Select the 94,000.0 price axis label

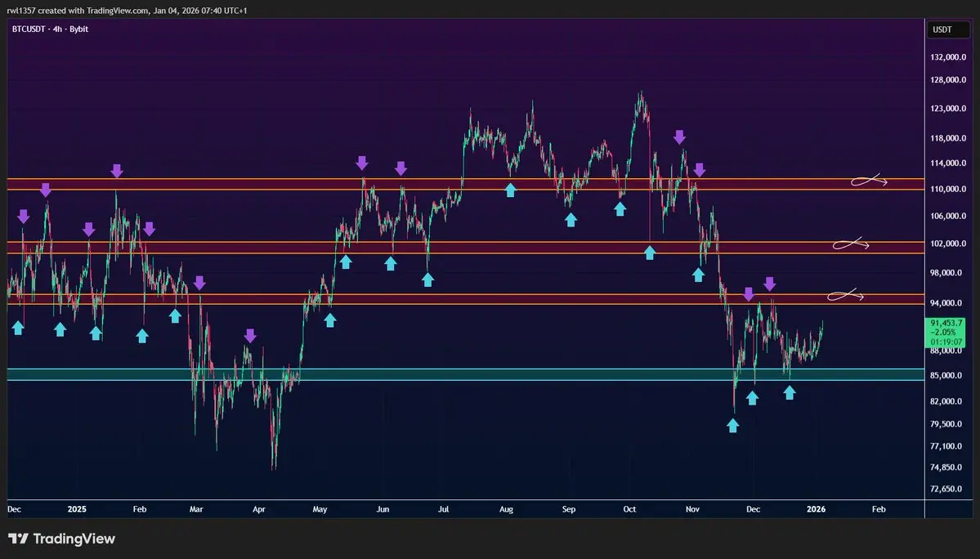pos(948,303)
